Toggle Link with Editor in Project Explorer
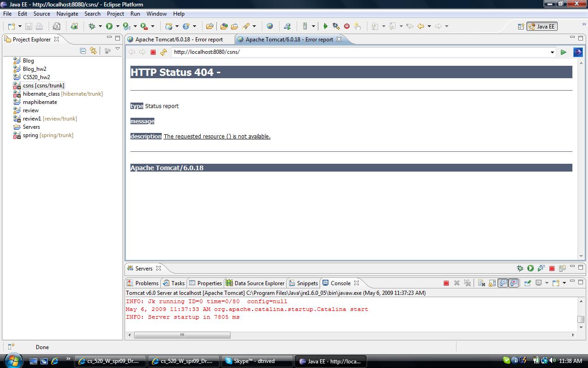Screen dimensions: 588x368 pyautogui.click(x=93, y=51)
